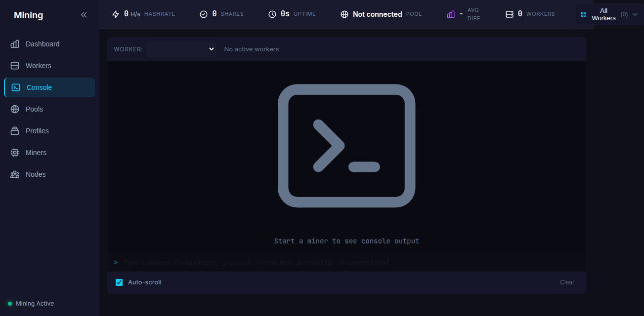Click the Not connected pool status

pos(377,14)
